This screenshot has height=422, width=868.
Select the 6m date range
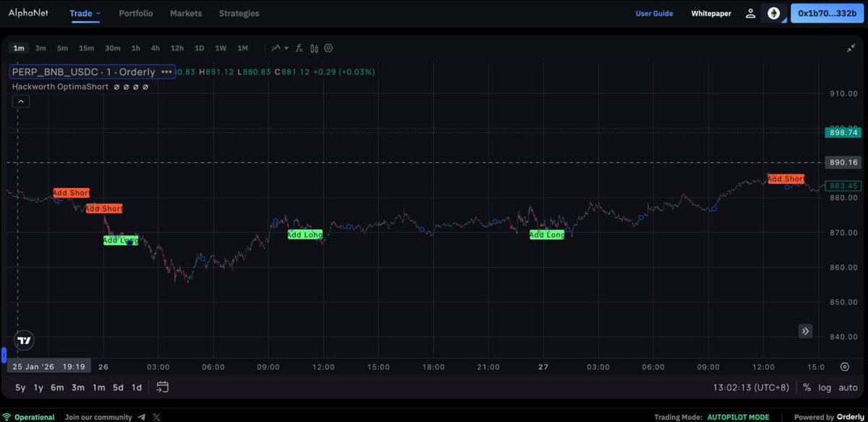pos(57,387)
